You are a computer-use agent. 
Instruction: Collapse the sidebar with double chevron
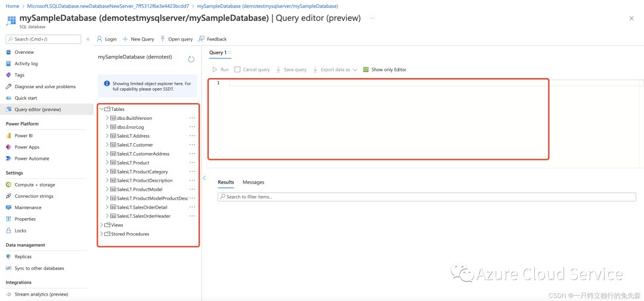point(88,39)
